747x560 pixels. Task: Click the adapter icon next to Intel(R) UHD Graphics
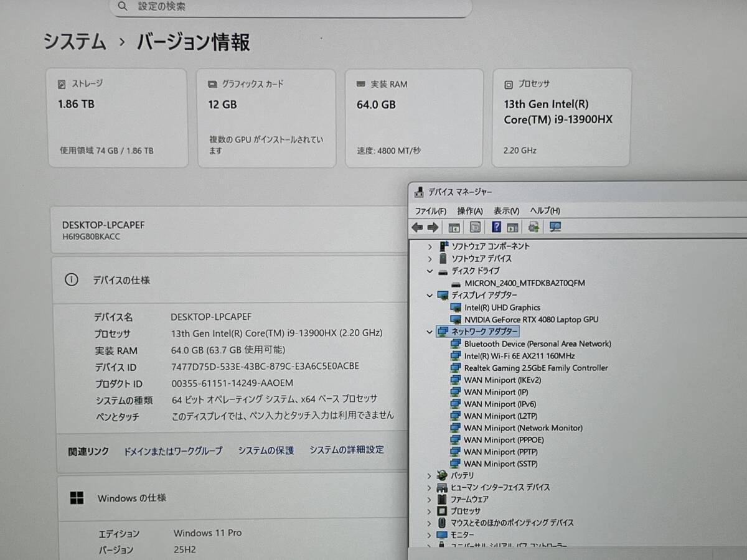(456, 307)
